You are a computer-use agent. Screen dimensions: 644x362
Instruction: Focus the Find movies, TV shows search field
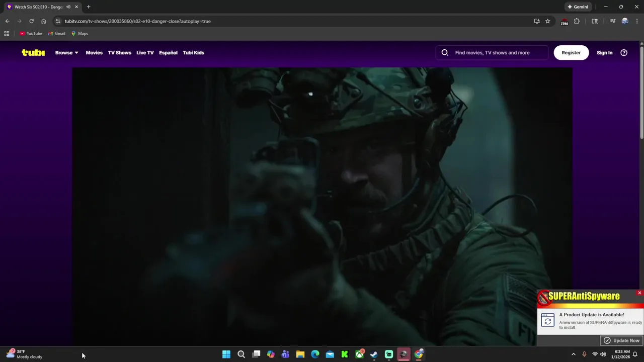(x=492, y=53)
